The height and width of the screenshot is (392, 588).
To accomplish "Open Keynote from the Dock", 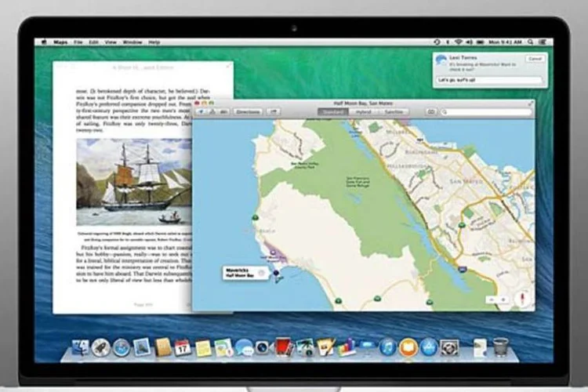I will coord(368,347).
